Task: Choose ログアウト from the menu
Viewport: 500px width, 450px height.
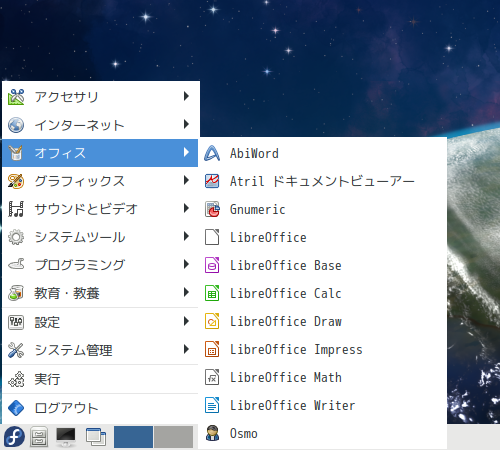Action: [100, 408]
